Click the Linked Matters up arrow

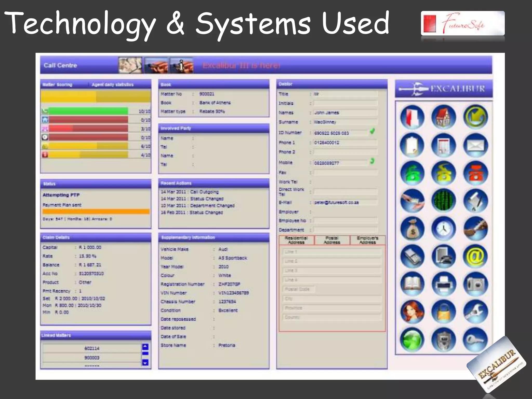coord(145,347)
